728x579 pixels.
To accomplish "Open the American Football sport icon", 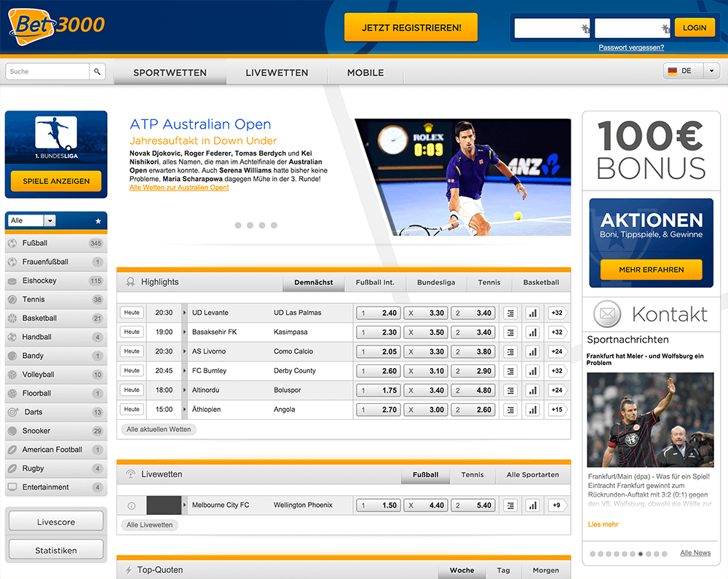I will point(12,450).
